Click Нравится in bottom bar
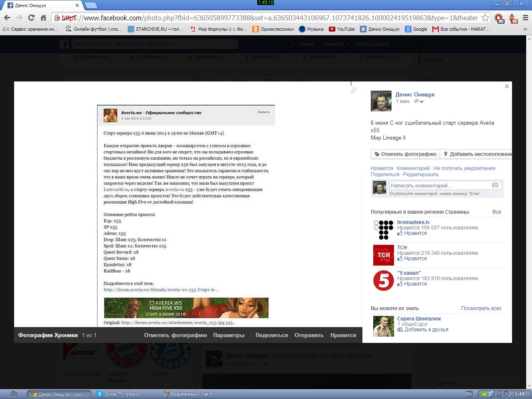This screenshot has height=399, width=532. click(x=343, y=335)
